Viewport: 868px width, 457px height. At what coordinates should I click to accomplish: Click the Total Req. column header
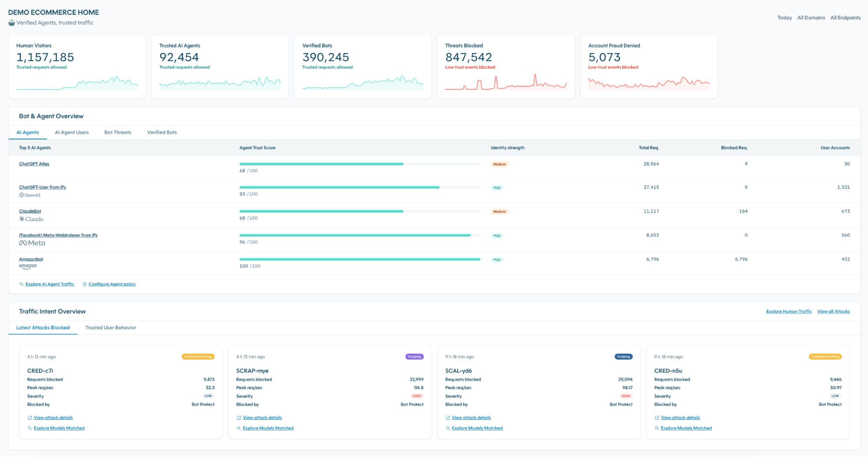649,148
